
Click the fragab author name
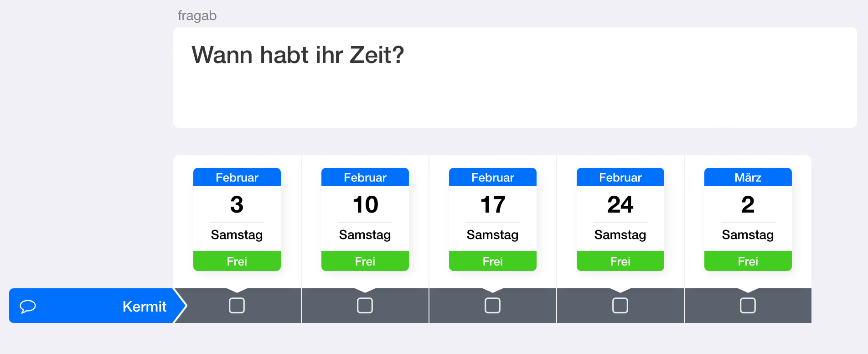(x=197, y=16)
